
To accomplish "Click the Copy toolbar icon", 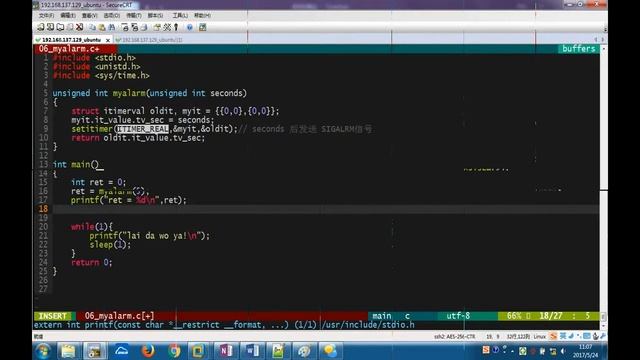I will [93, 27].
